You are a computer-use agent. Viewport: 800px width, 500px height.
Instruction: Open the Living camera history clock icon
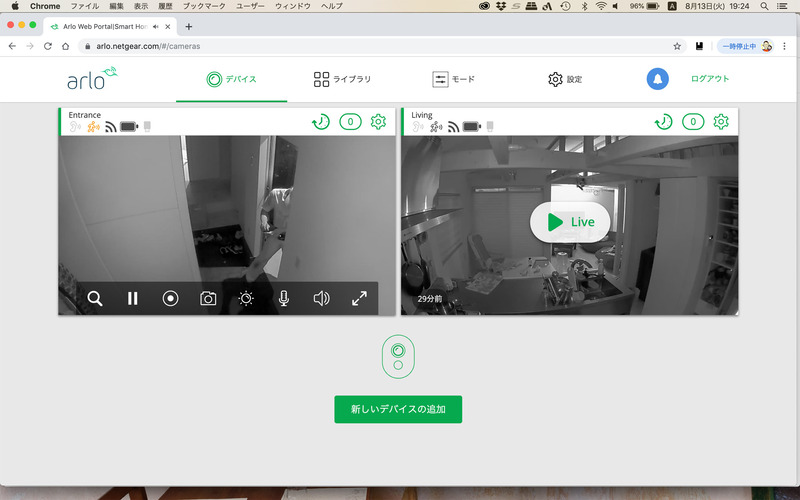coord(663,122)
